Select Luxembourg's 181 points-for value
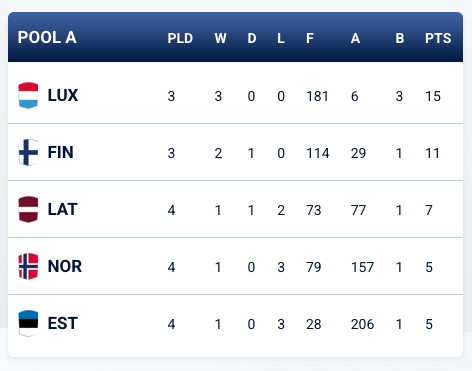Image resolution: width=472 pixels, height=371 pixels. [317, 96]
